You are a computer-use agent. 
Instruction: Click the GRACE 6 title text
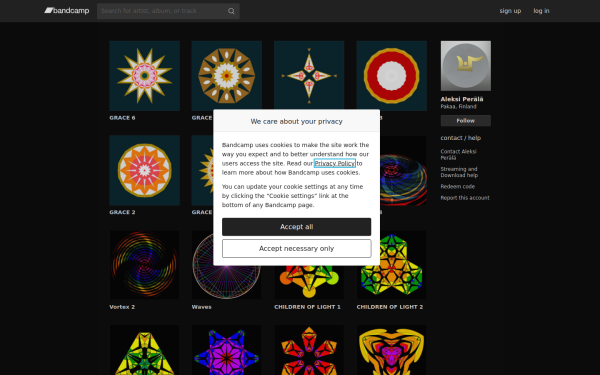click(x=122, y=118)
